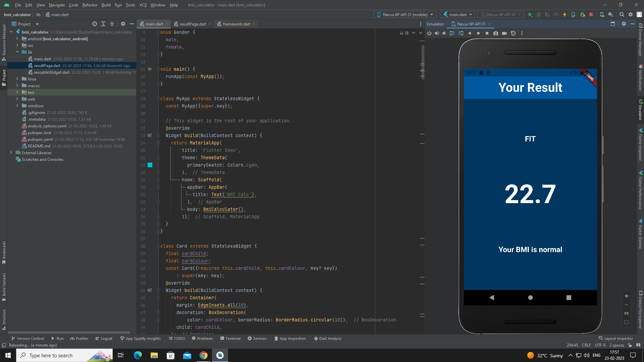This screenshot has width=644, height=362.
Task: Record emulator screen with video camera icon
Action: point(504,33)
